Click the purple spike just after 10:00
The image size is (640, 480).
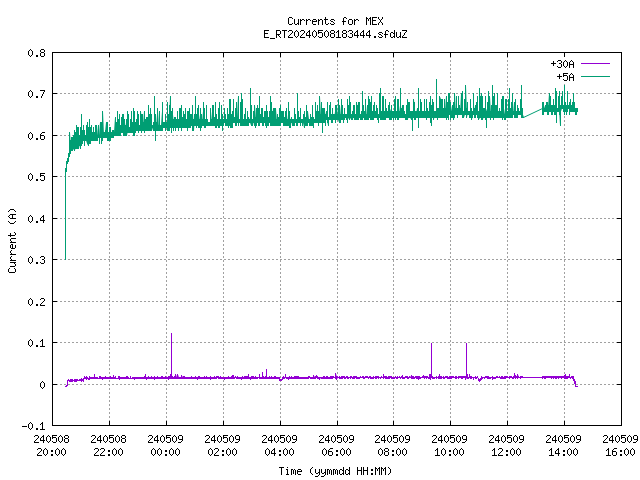(x=467, y=359)
